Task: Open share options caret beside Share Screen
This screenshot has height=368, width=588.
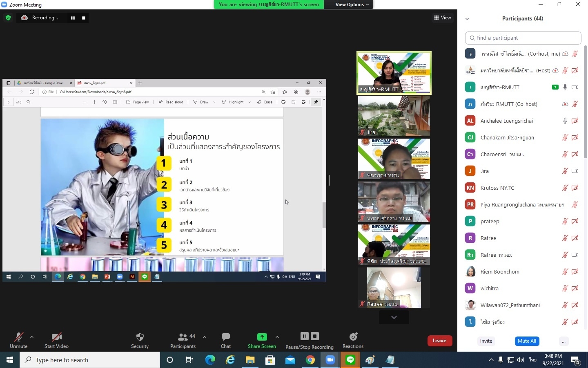Action: (277, 337)
